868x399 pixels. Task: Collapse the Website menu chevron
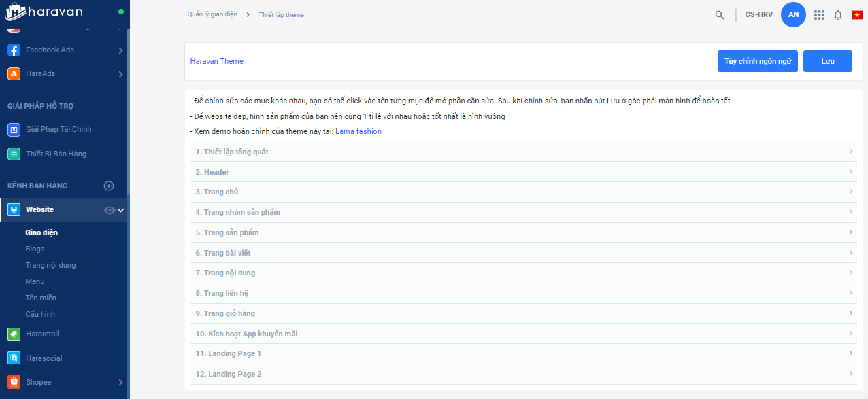(x=121, y=210)
